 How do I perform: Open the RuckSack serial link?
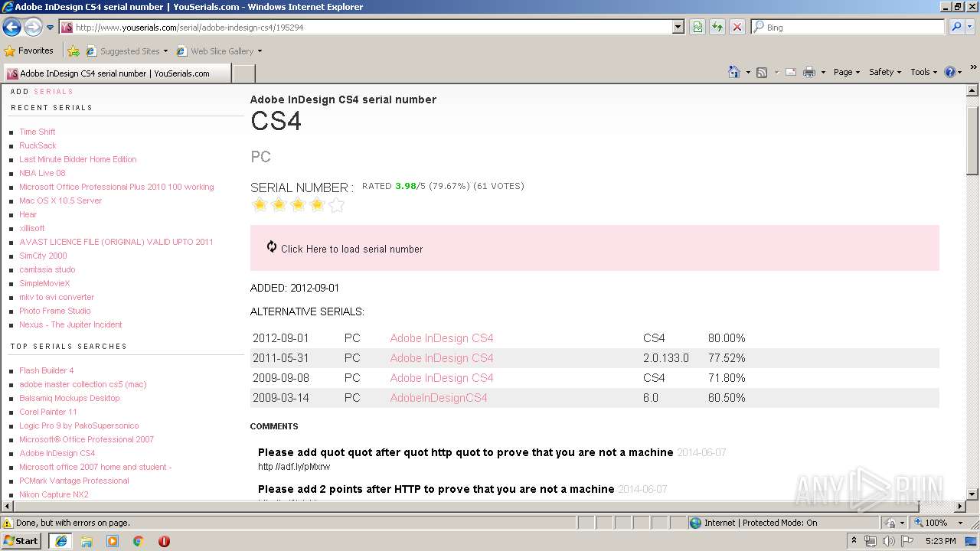click(x=38, y=145)
